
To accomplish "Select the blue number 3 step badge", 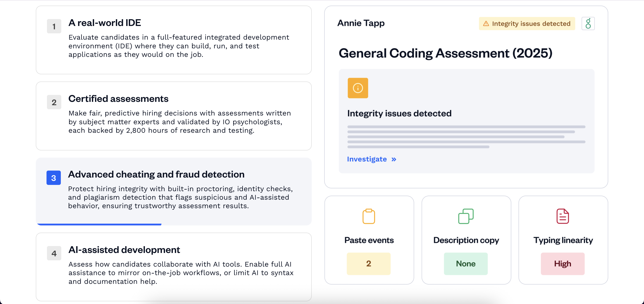I will point(53,178).
